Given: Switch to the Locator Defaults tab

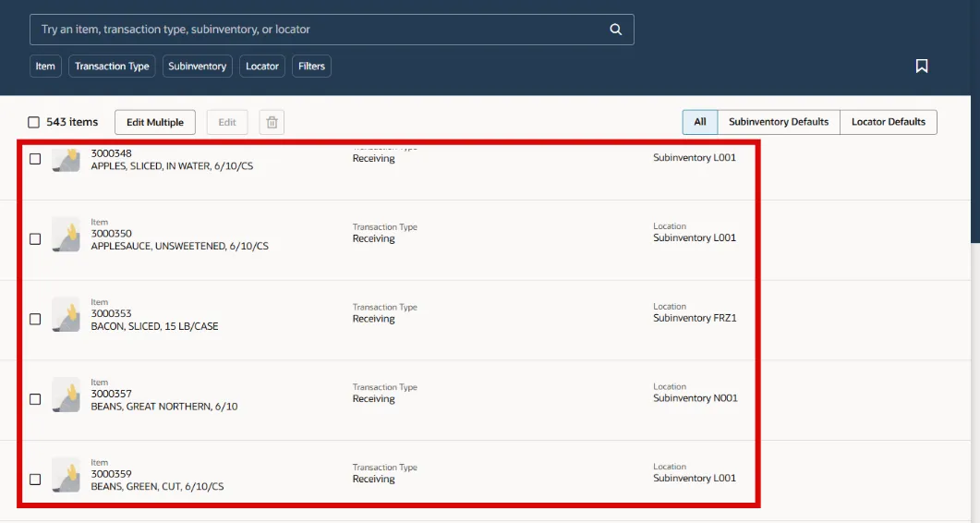Looking at the screenshot, I should (888, 122).
